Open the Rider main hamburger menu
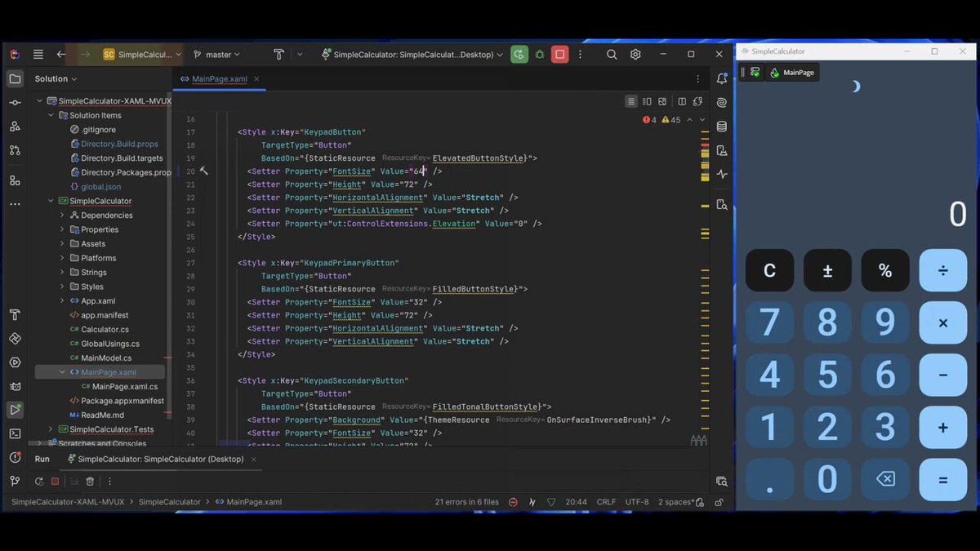 coord(38,55)
